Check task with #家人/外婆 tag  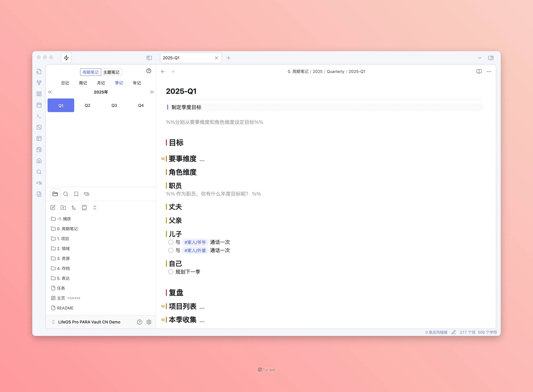pyautogui.click(x=171, y=250)
